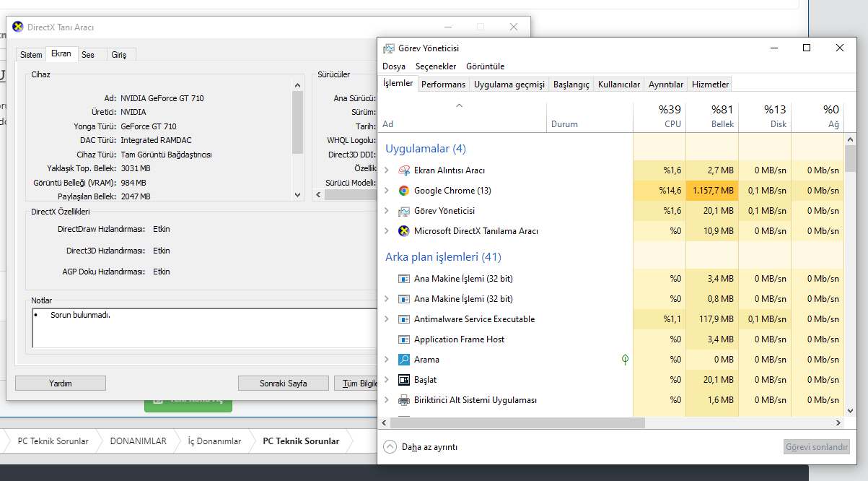Switch to the Ayrıntılar tab
Viewport: 868px width, 481px height.
pos(666,84)
